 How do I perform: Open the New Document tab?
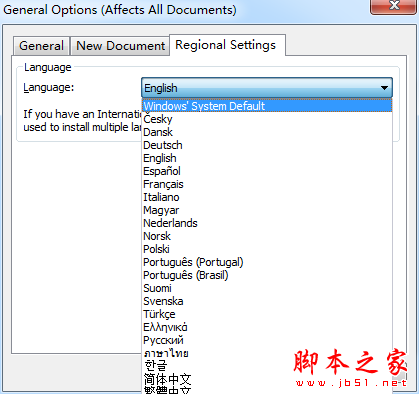click(x=120, y=46)
